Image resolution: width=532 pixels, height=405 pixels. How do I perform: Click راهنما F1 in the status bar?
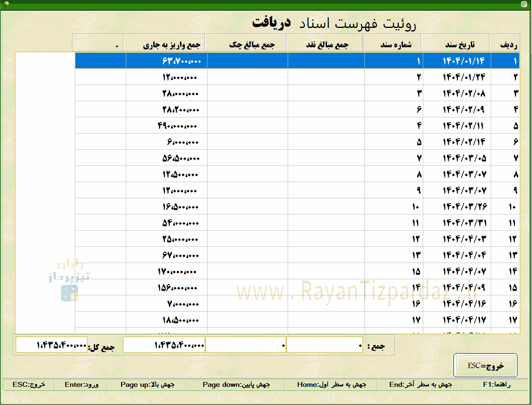click(x=495, y=384)
